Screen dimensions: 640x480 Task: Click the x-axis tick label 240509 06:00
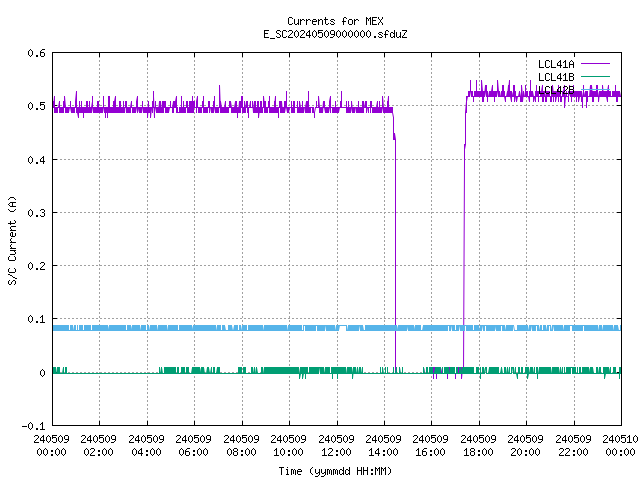(x=193, y=445)
